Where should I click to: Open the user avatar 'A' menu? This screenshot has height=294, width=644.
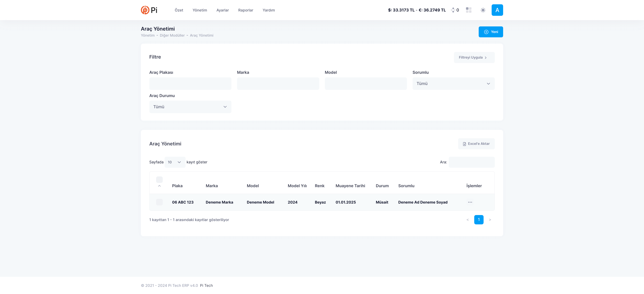497,10
